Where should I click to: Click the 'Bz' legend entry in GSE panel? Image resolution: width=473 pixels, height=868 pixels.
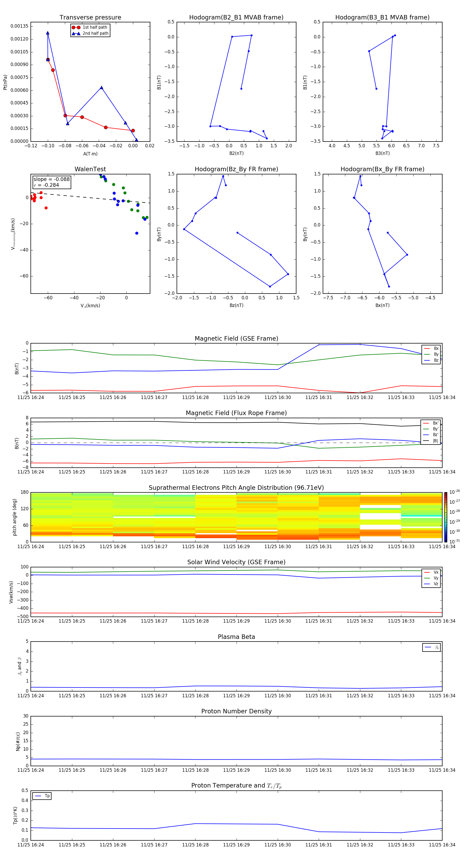click(x=431, y=360)
